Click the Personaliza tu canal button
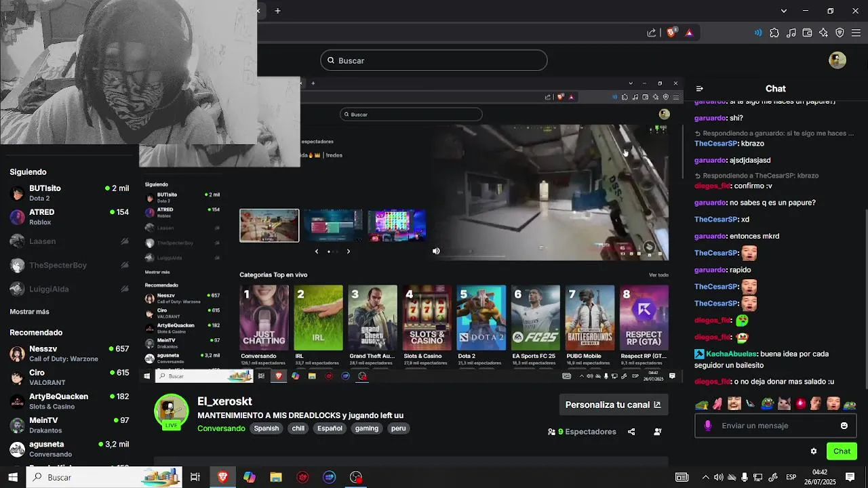868x488 pixels. click(613, 405)
